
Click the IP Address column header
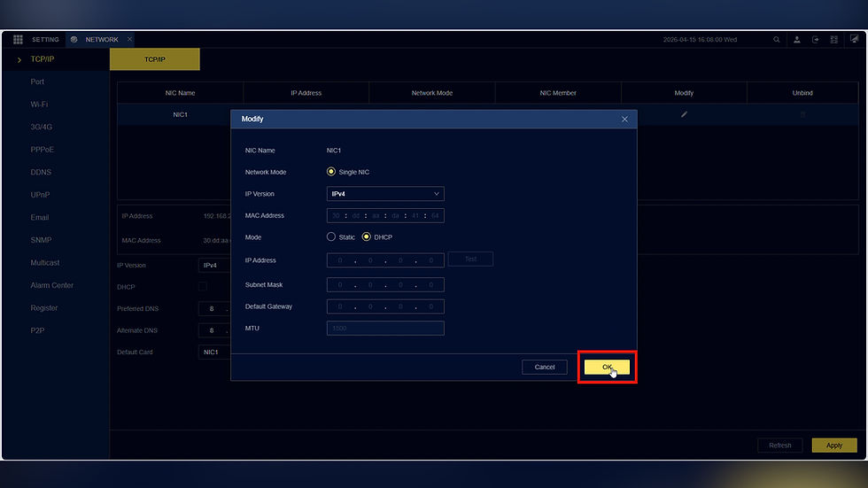pos(306,93)
